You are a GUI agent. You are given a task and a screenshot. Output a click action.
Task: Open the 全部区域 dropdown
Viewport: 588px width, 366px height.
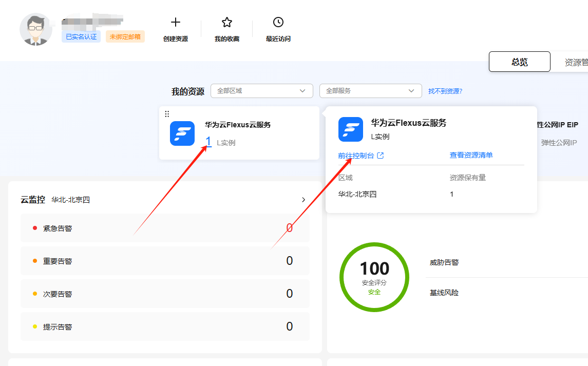(x=262, y=91)
